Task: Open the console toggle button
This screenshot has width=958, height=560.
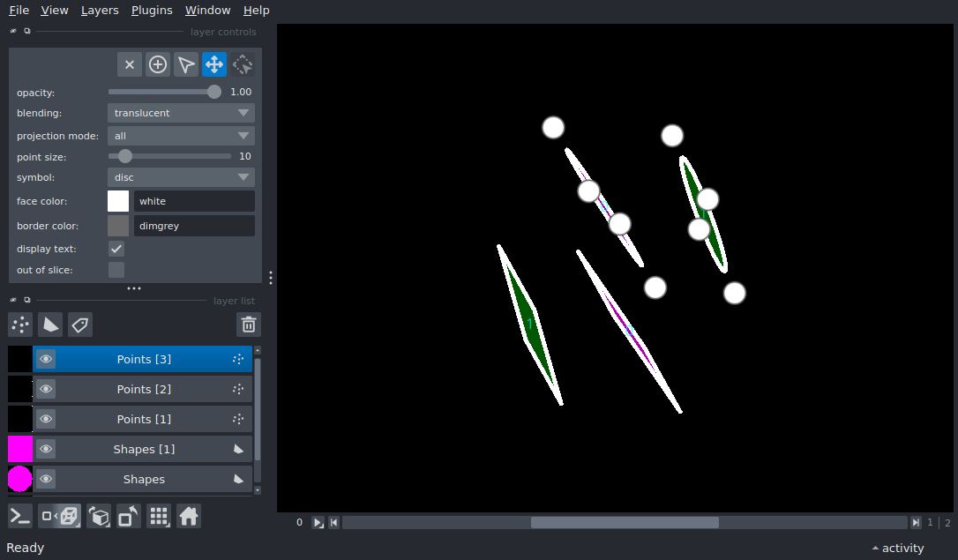Action: (20, 516)
